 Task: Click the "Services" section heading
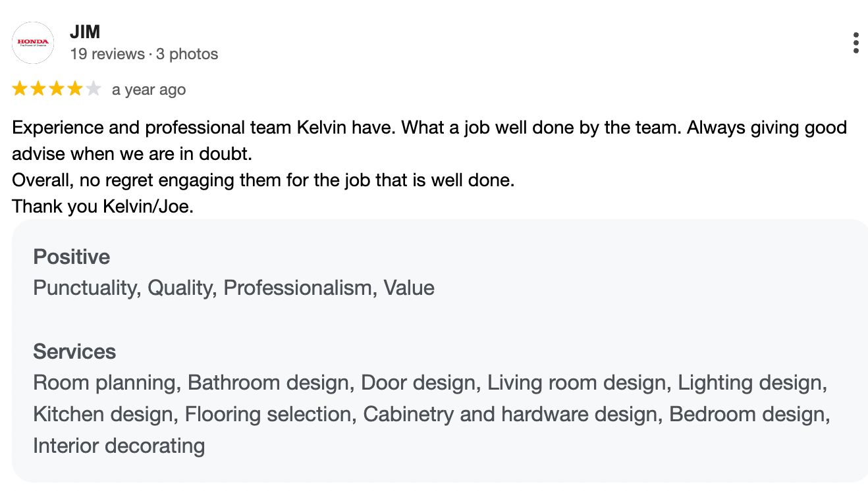point(74,351)
